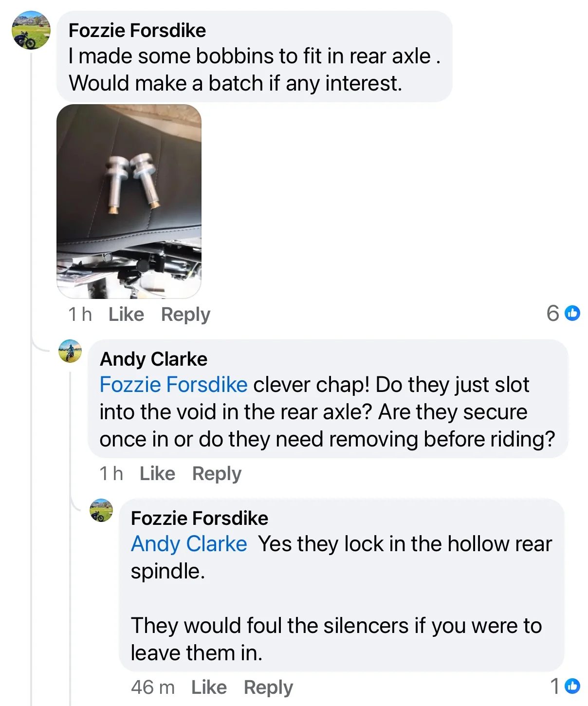Like the hollow rear spindle reply
The height and width of the screenshot is (706, 588).
[209, 687]
